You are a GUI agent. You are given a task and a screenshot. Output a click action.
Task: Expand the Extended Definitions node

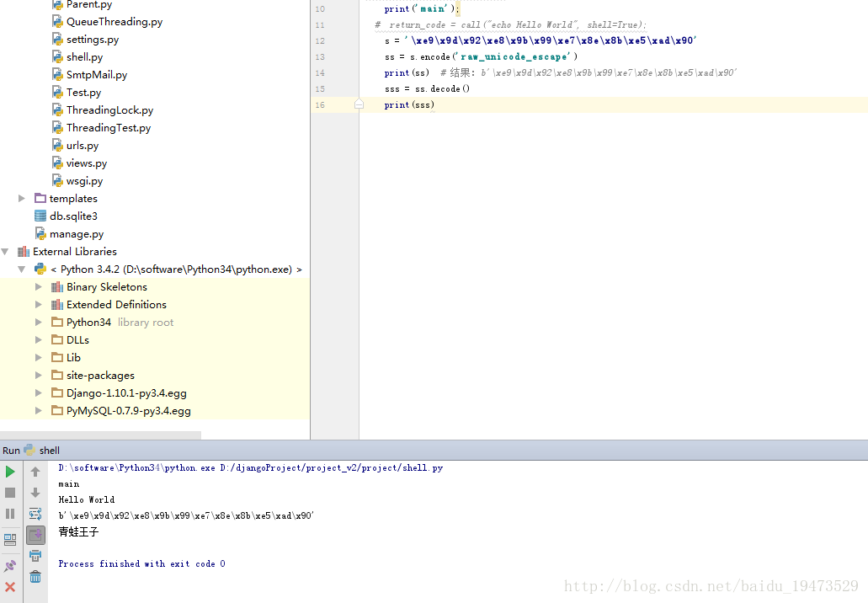click(x=38, y=305)
